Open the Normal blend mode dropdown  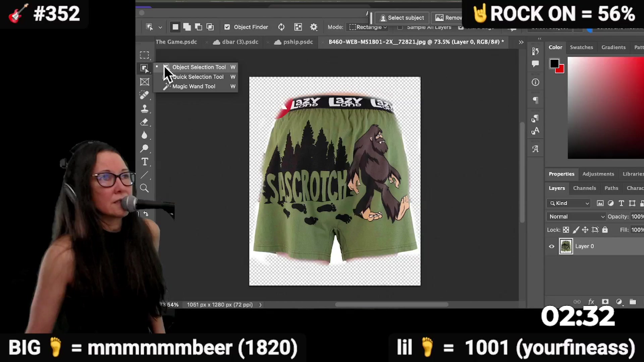click(x=576, y=217)
